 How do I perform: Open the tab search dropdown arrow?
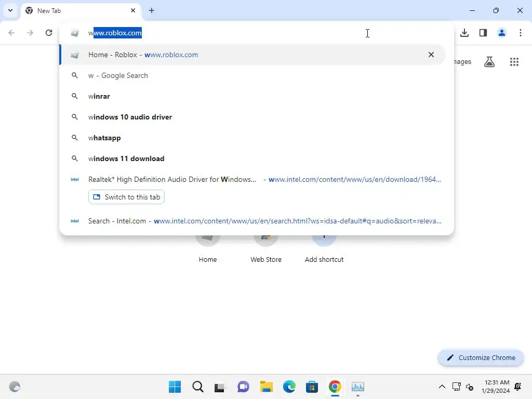(10, 10)
